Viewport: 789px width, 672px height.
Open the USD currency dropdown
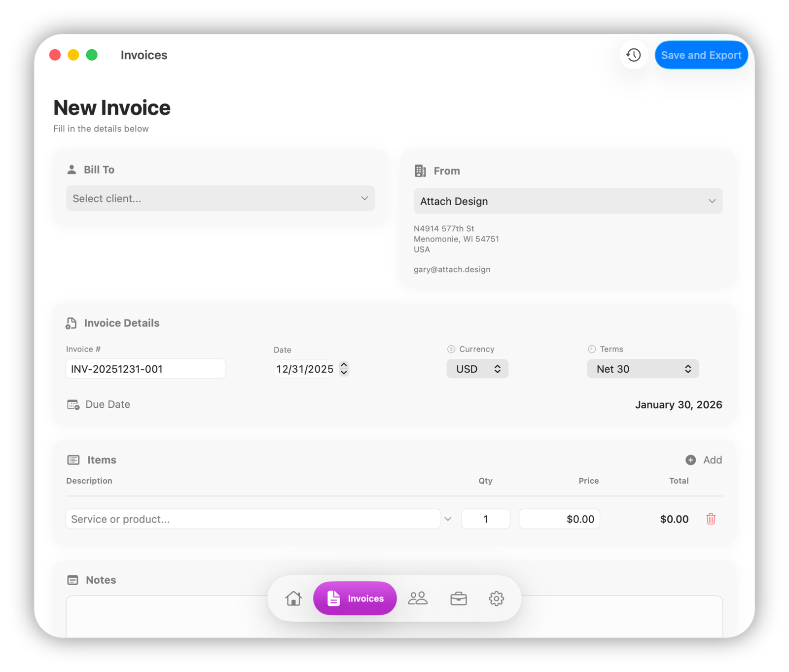click(x=477, y=368)
